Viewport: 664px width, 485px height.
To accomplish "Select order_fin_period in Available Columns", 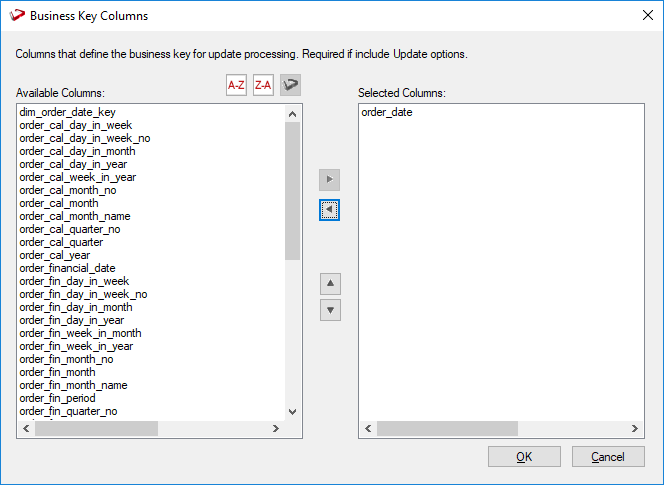I will point(58,398).
